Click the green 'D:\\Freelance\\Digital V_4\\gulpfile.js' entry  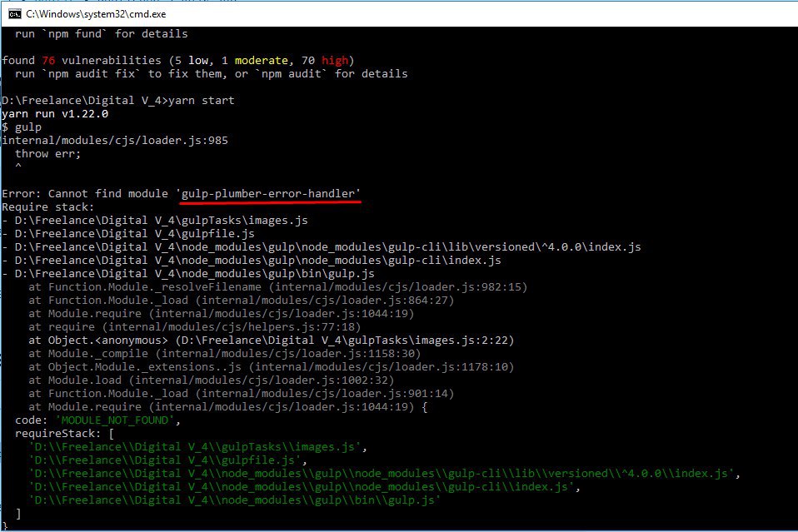165,460
